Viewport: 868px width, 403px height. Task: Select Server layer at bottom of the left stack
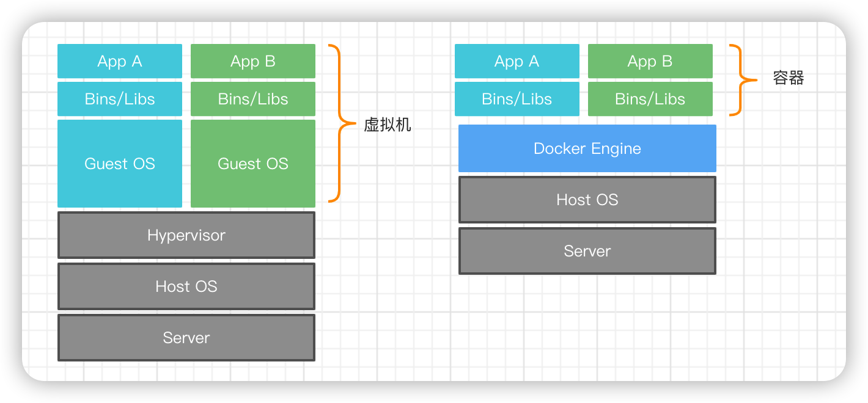click(186, 338)
